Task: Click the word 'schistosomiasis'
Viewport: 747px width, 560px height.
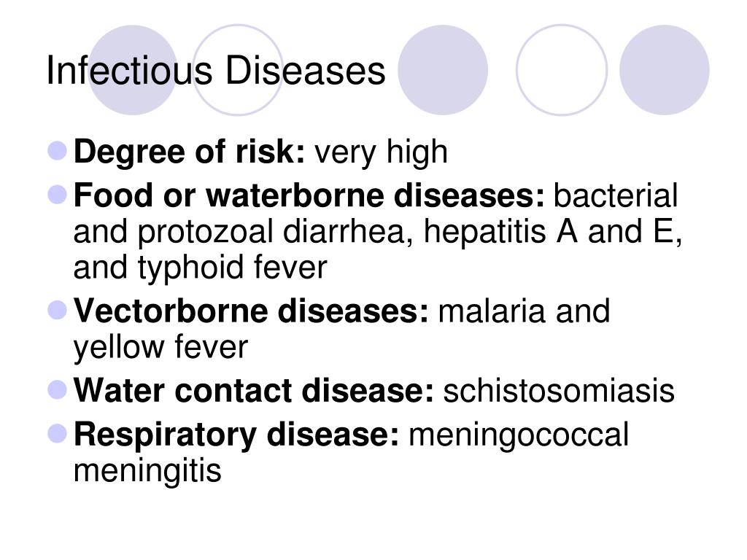Action: 559,391
